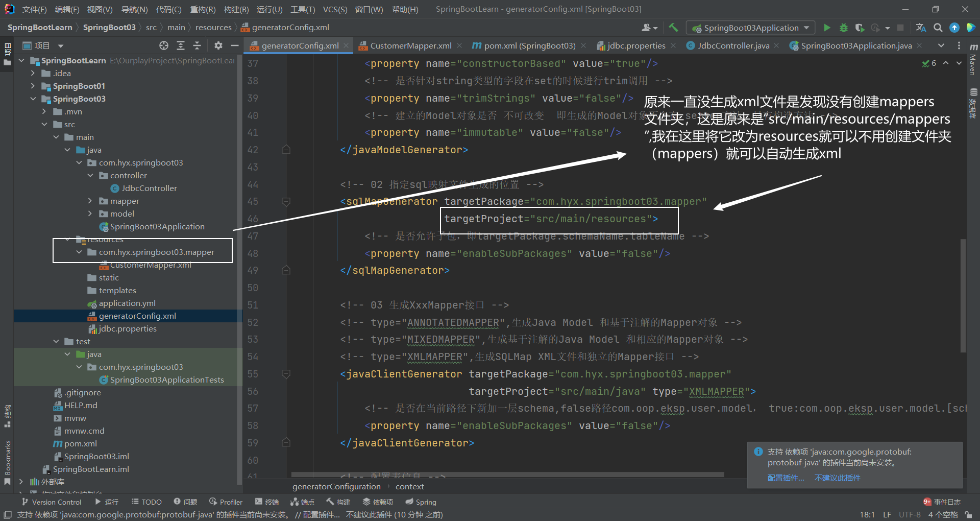This screenshot has height=521, width=980.
Task: Click the blue update arrow icon
Action: (x=954, y=28)
